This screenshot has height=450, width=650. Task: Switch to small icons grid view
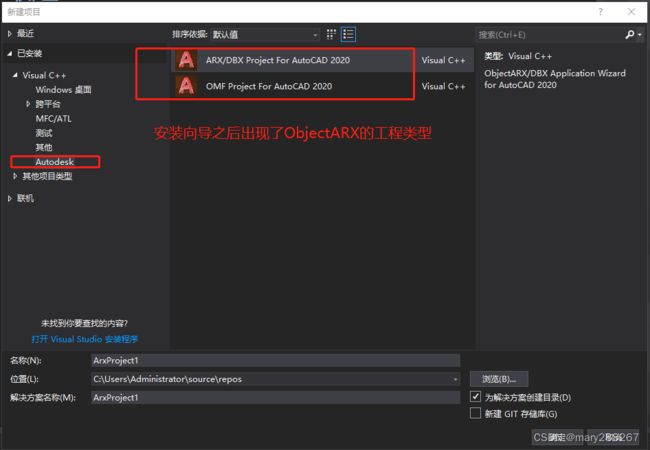[x=331, y=34]
